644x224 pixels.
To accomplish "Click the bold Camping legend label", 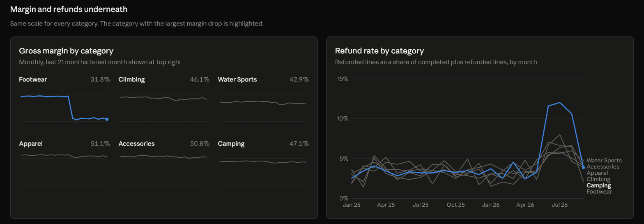I will click(599, 185).
